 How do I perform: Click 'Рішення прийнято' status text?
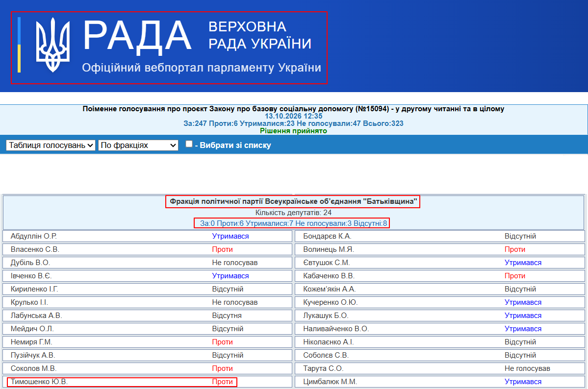pos(294,131)
